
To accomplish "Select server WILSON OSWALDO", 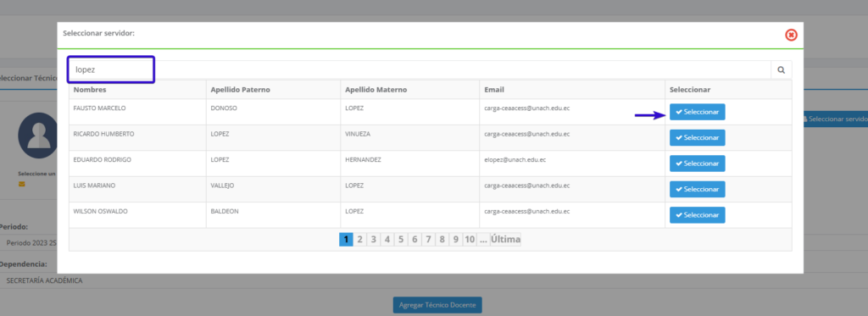I will [x=697, y=214].
